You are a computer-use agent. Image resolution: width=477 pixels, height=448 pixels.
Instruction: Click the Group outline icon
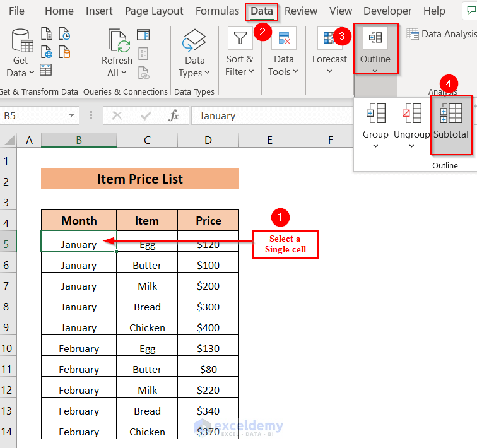click(x=375, y=114)
